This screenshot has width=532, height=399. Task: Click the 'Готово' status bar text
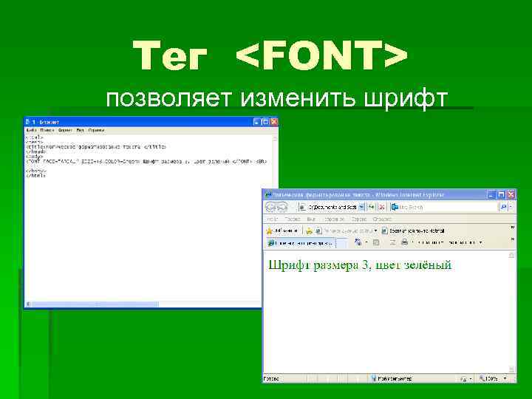click(271, 378)
